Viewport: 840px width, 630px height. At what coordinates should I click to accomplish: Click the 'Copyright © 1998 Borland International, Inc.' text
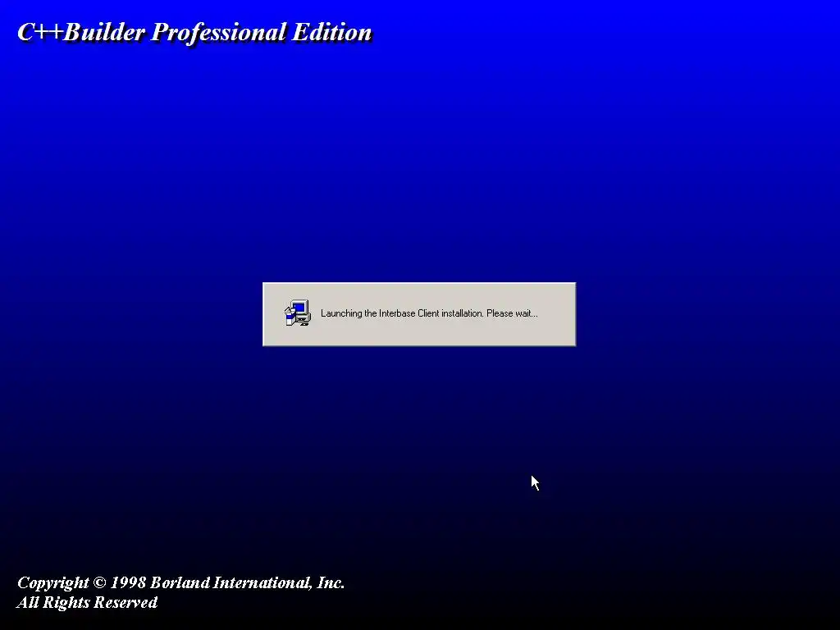tap(180, 582)
